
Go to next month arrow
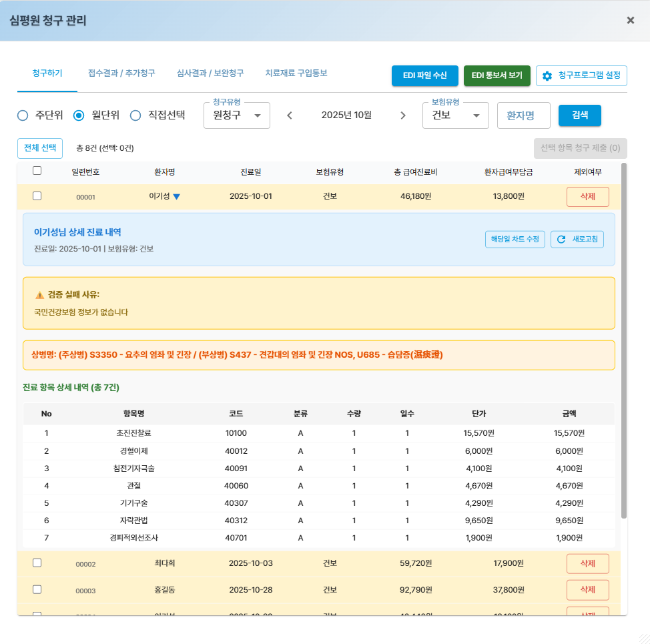[402, 115]
